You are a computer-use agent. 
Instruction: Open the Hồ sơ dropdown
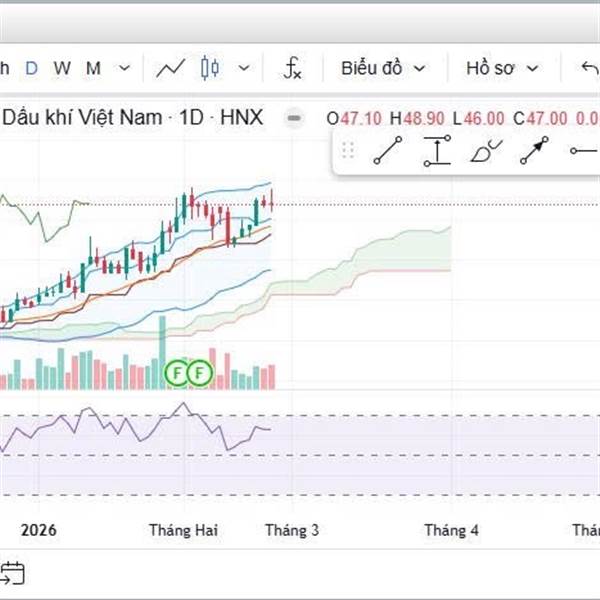click(502, 68)
